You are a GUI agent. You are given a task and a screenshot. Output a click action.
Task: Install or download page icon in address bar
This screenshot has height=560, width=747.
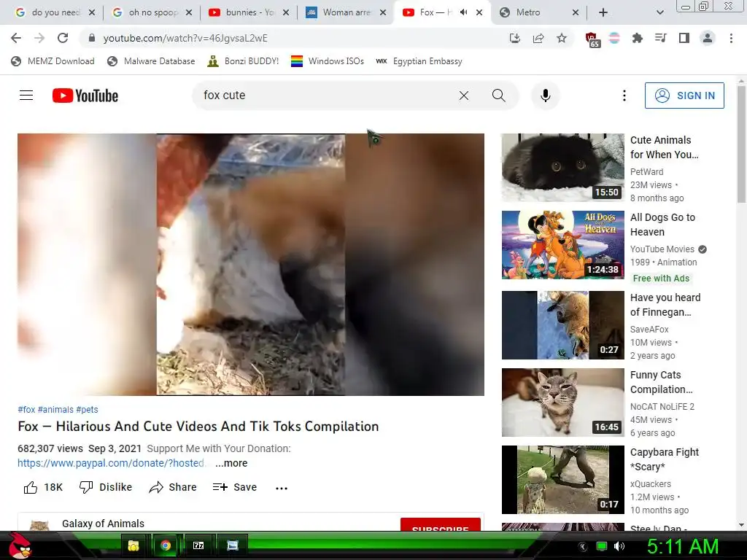[514, 38]
